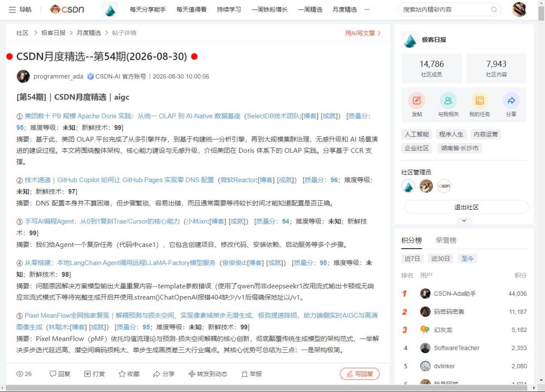Screen dimensions: 545x392
Task: Select the 近7日 ranking filter
Action: coord(412,259)
